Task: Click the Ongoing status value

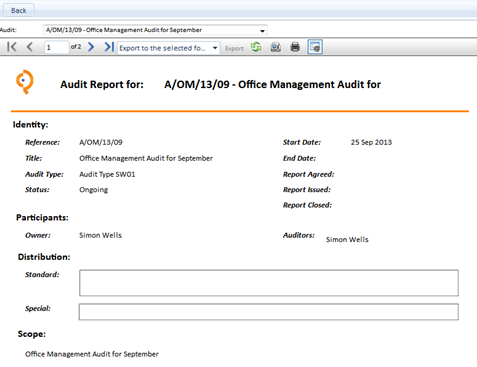Action: pos(93,190)
